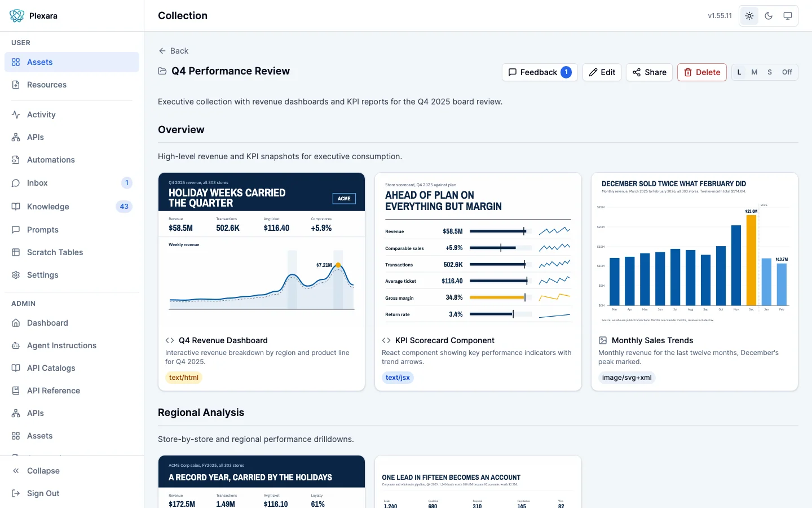Click the text/jsx type tag
Screen dimensions: 812x508
click(398, 378)
